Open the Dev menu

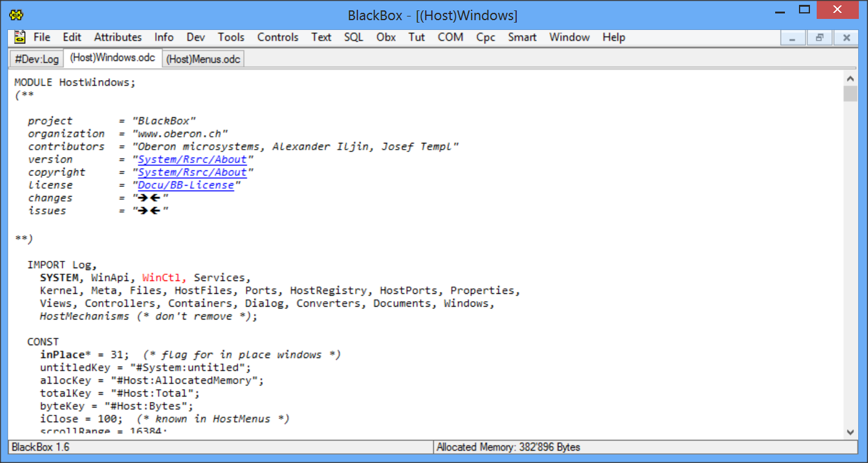(195, 37)
